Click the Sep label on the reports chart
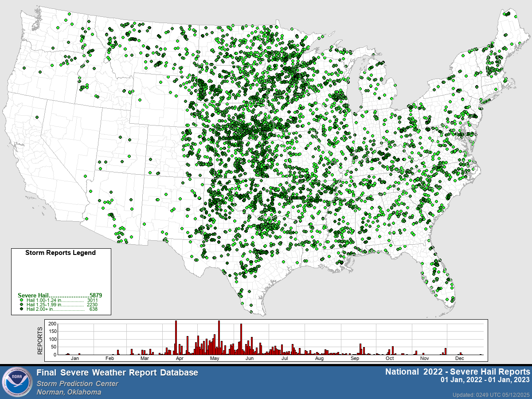 (355, 358)
